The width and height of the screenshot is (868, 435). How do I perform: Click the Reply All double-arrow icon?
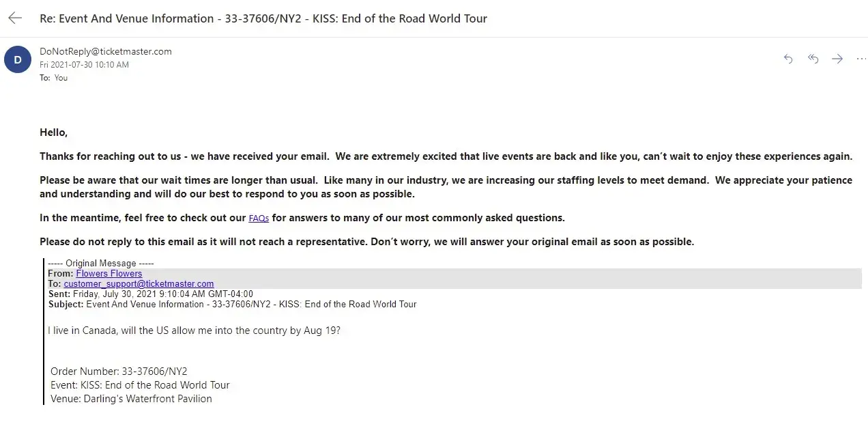813,59
